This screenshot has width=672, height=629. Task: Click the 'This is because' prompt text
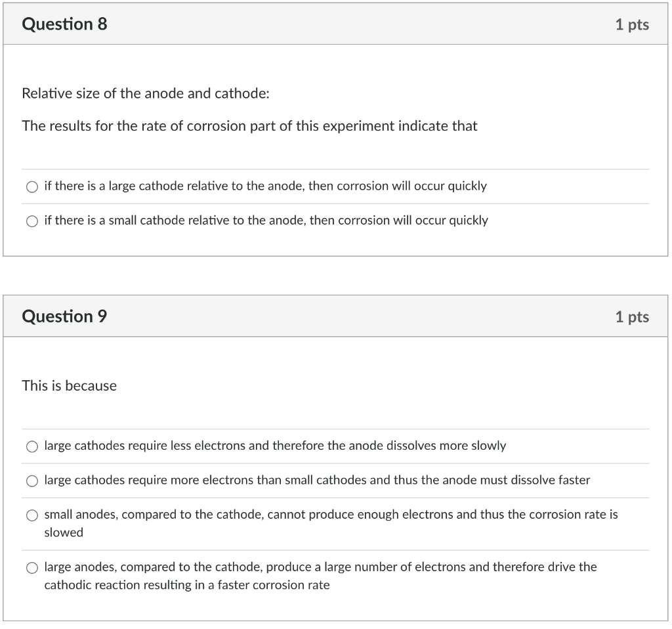(69, 386)
